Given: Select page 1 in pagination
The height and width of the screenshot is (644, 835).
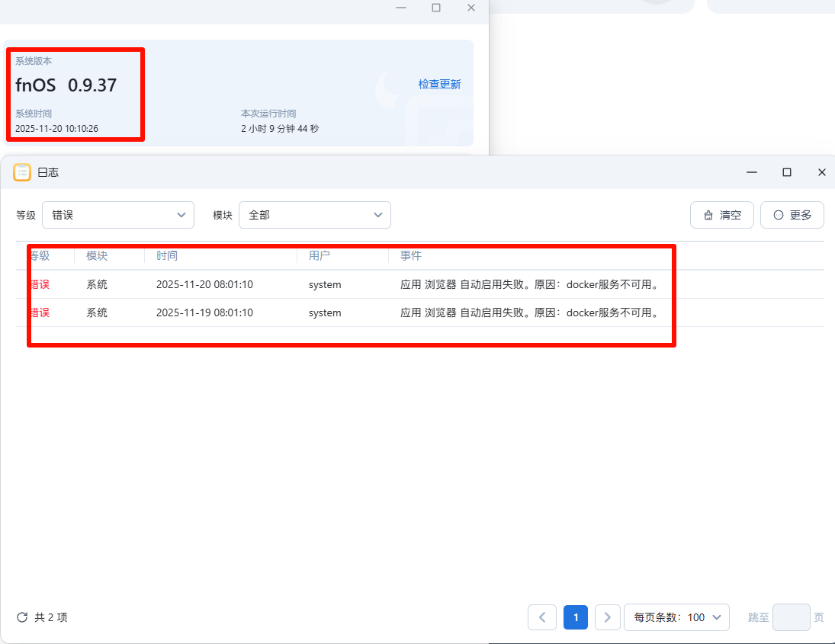Looking at the screenshot, I should pos(576,617).
